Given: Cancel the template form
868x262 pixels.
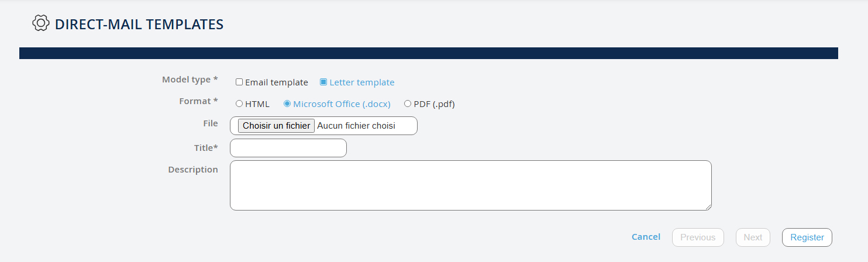Looking at the screenshot, I should coord(646,237).
